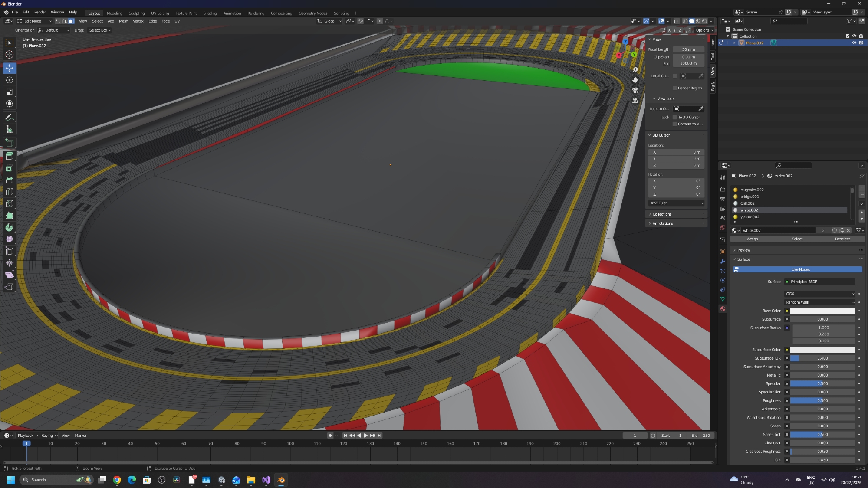
Task: Click the Measure tool icon
Action: (x=10, y=129)
